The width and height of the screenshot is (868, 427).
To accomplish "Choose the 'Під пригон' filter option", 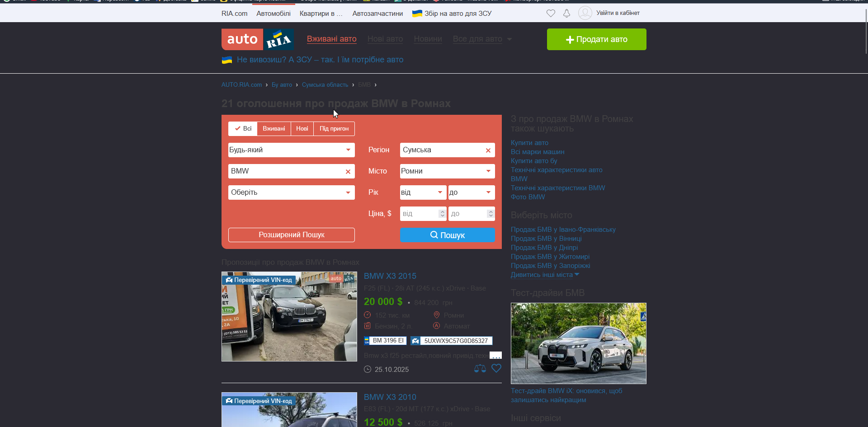I will tap(334, 129).
